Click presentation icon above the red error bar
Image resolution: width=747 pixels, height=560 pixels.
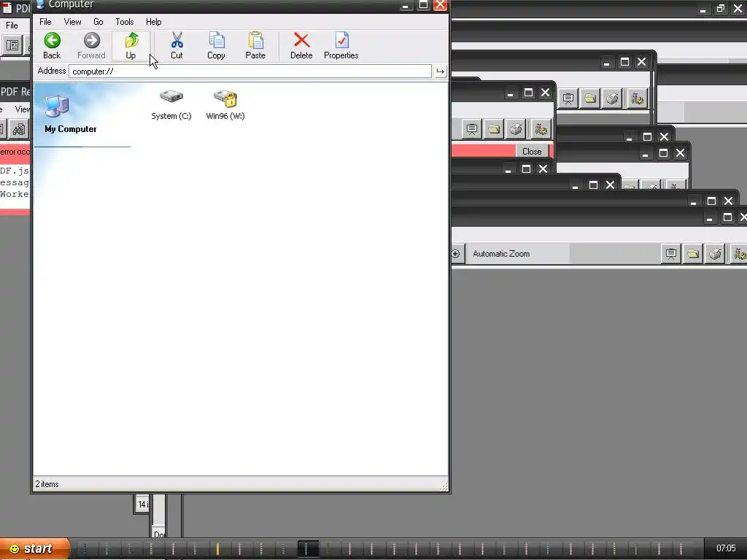pyautogui.click(x=472, y=129)
